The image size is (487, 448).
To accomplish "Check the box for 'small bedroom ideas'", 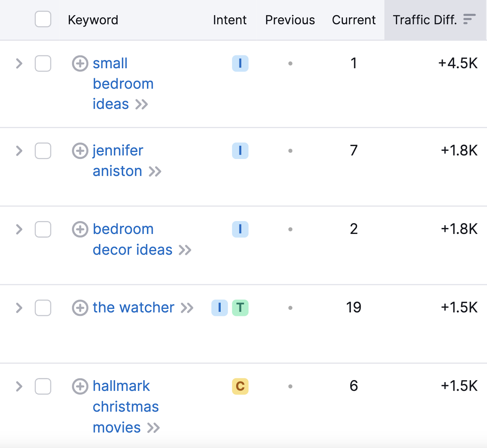I will pos(43,64).
